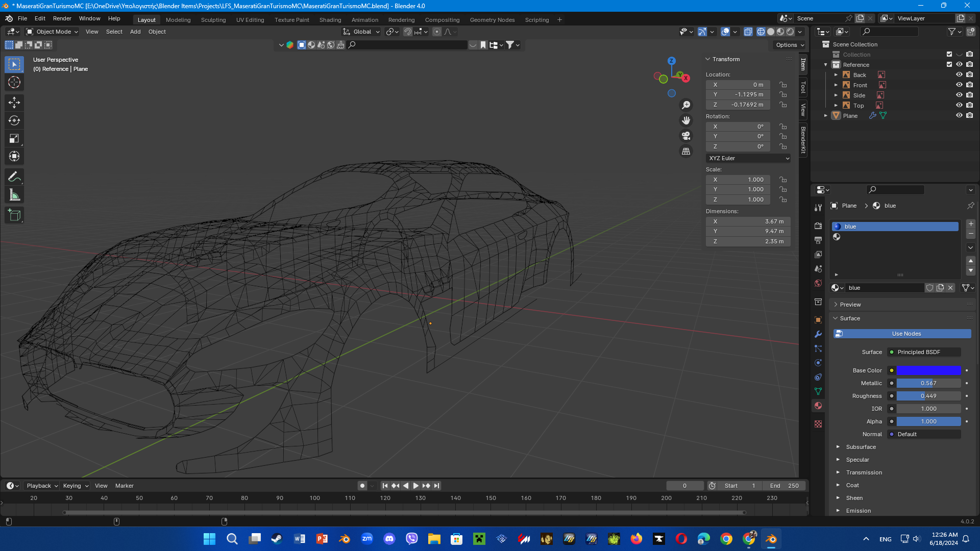The image size is (980, 551).
Task: Open the XYZ Euler rotation mode dropdown
Action: click(x=748, y=158)
